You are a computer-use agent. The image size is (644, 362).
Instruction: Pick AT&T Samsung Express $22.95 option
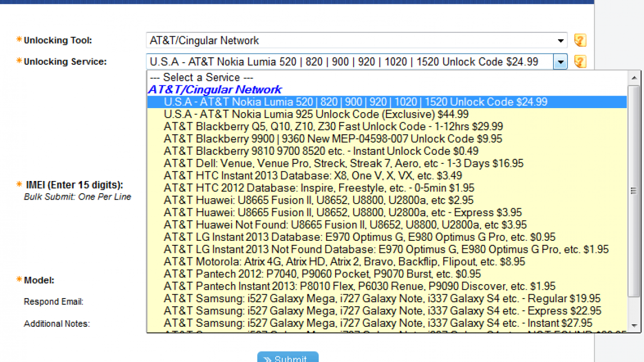387,311
